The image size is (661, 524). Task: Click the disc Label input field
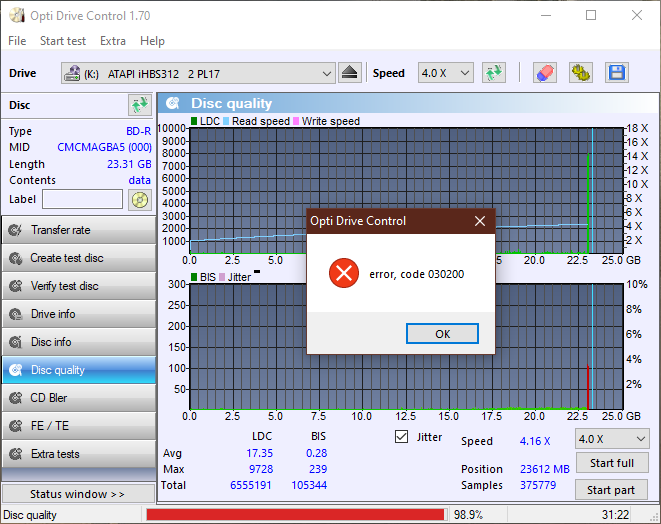tap(82, 199)
